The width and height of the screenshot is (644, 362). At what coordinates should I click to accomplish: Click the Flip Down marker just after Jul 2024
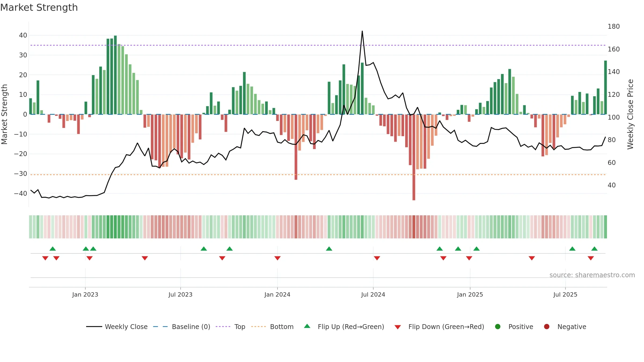(377, 258)
